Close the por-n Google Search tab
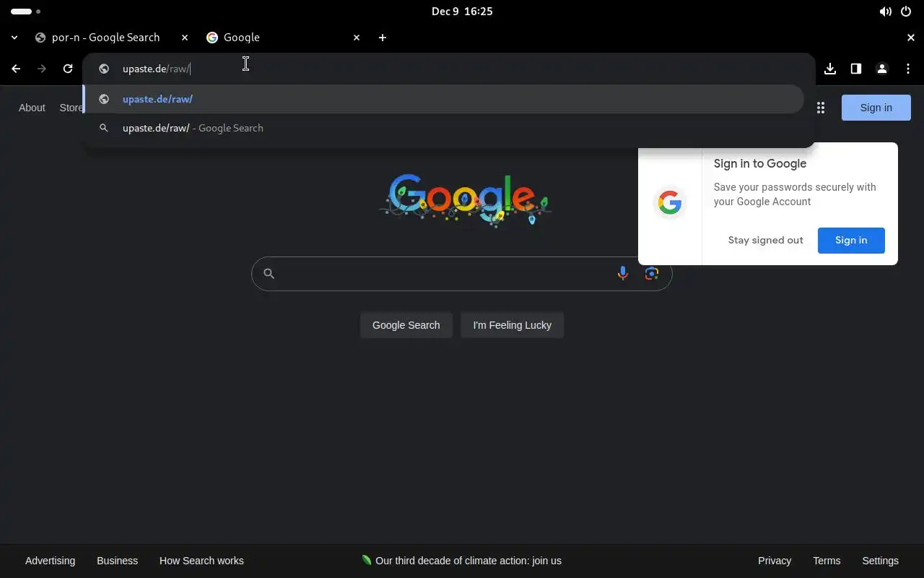Screen dimensions: 924x578 coord(185,38)
